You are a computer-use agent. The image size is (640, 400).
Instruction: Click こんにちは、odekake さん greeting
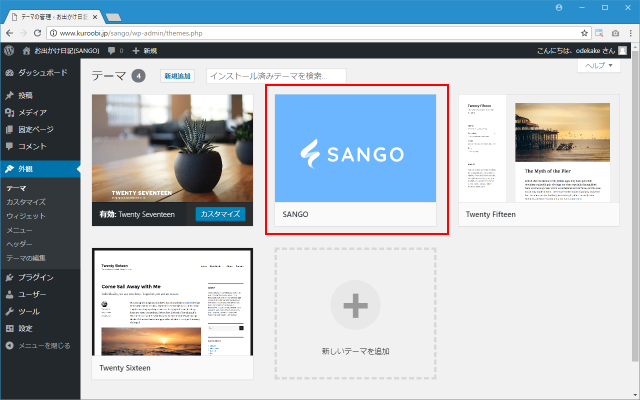click(576, 51)
